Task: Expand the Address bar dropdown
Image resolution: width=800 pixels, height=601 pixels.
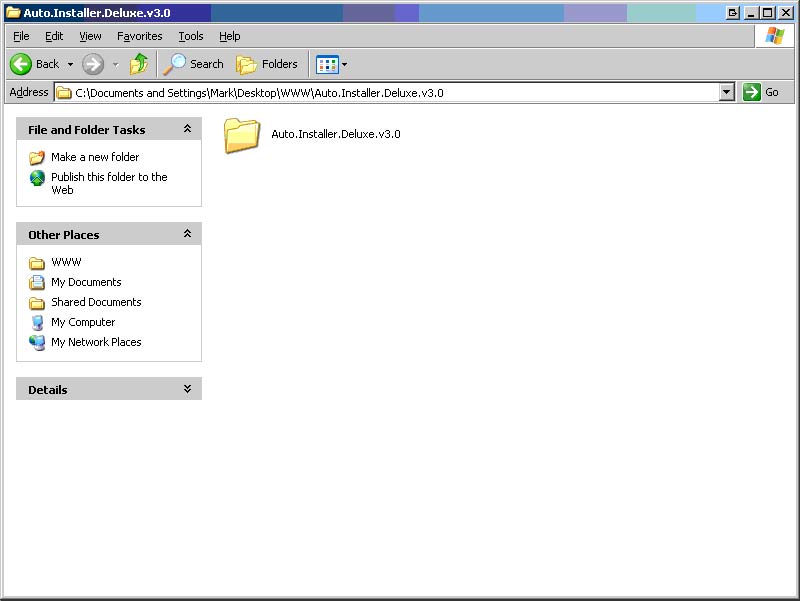Action: [727, 92]
